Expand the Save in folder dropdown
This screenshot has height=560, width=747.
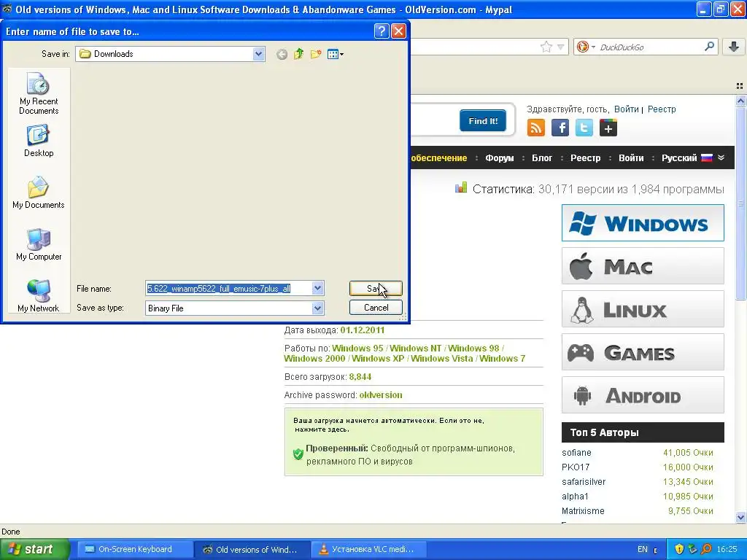(x=259, y=54)
